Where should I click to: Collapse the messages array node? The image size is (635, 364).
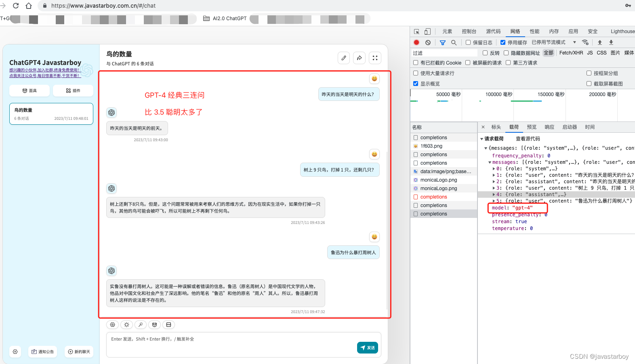pyautogui.click(x=490, y=162)
